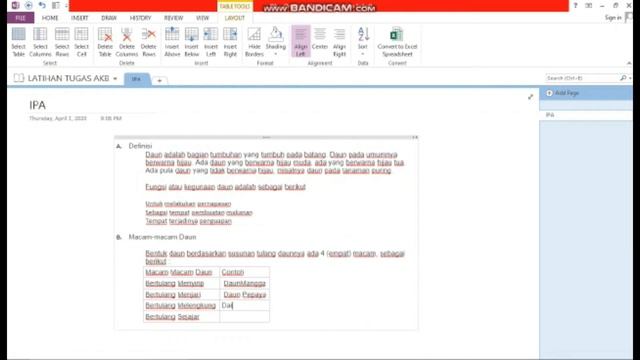The height and width of the screenshot is (360, 640).
Task: Switch to HOME ribbon tab
Action: (50, 18)
